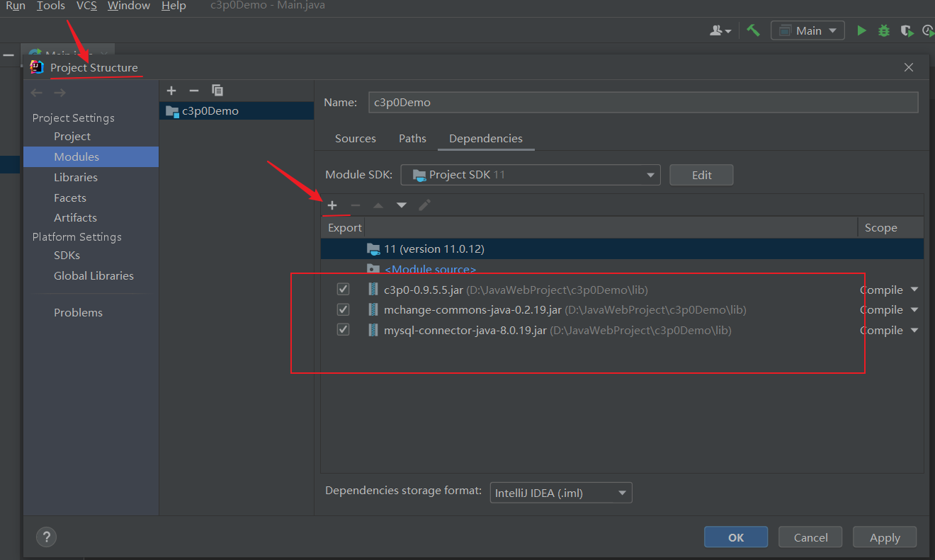Click the Cancel button

tap(810, 537)
